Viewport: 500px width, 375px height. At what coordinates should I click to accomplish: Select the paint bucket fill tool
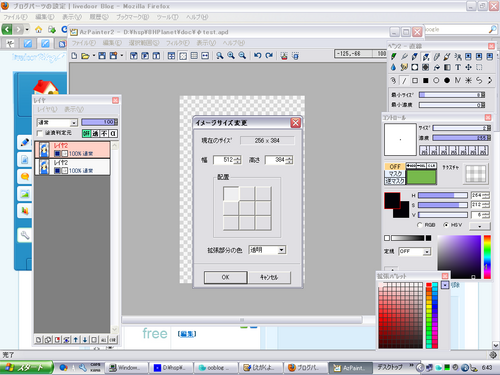coord(436,67)
